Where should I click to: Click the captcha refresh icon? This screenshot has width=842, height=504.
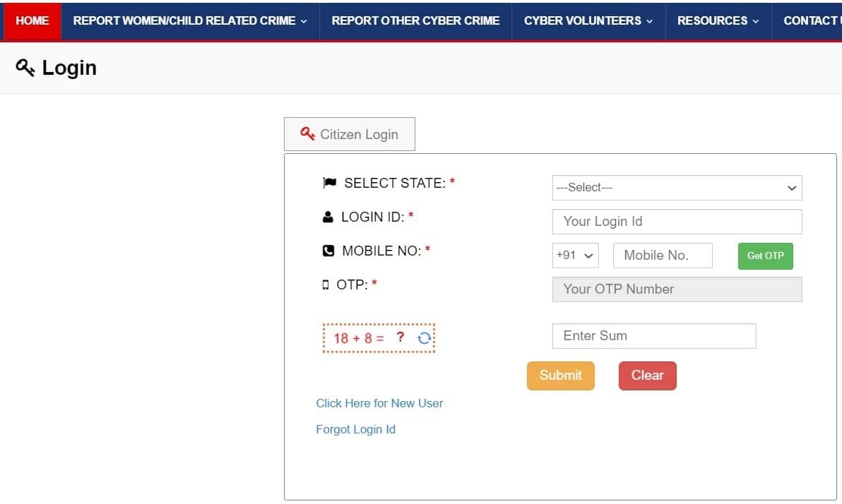[x=425, y=338]
